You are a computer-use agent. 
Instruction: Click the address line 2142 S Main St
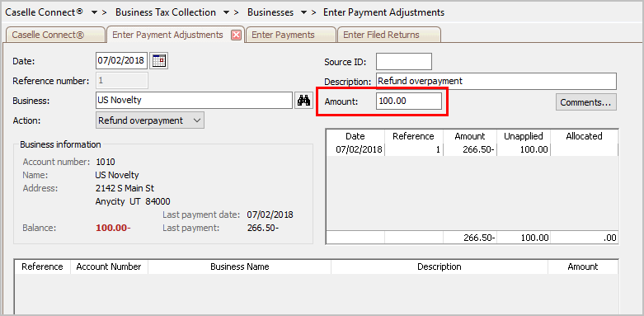click(x=125, y=188)
